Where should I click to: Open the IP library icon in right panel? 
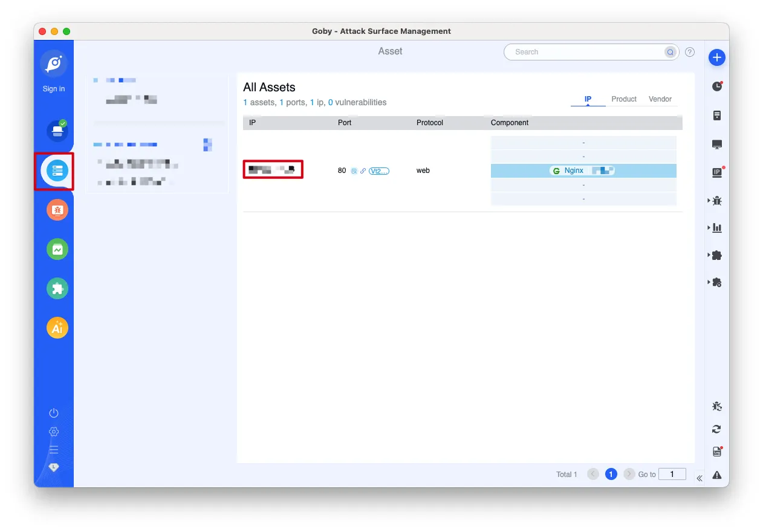pyautogui.click(x=717, y=172)
